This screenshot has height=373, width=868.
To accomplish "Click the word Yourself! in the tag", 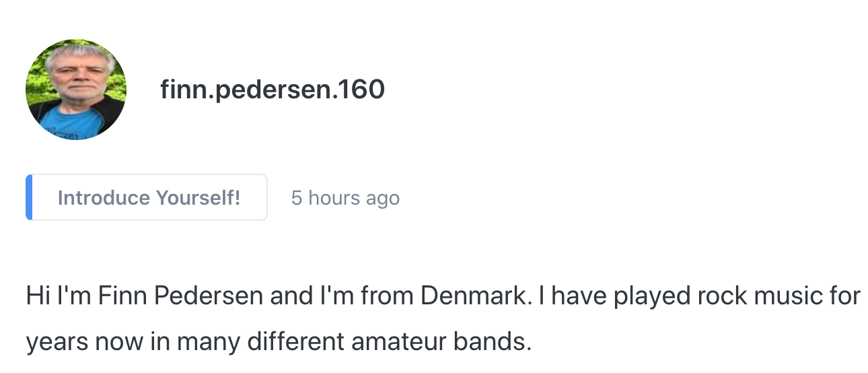I will [x=198, y=198].
